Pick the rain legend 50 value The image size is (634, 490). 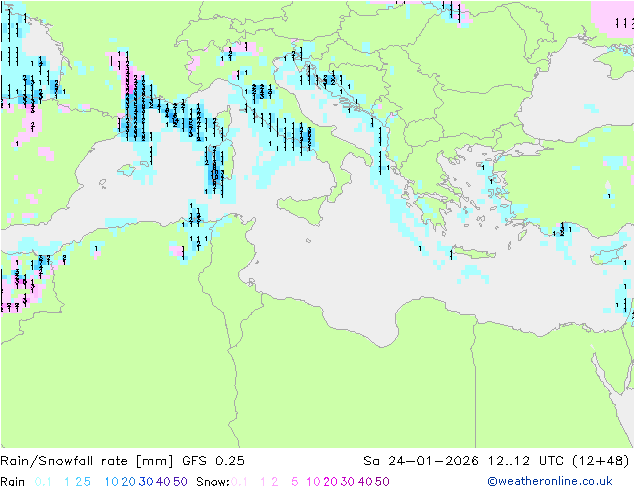[x=180, y=482]
